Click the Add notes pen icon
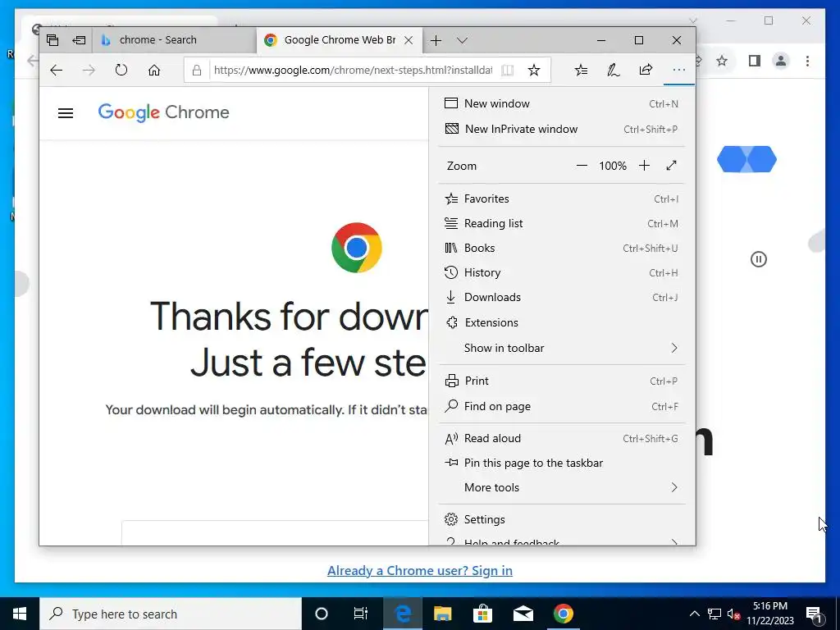The image size is (840, 630). coord(613,70)
